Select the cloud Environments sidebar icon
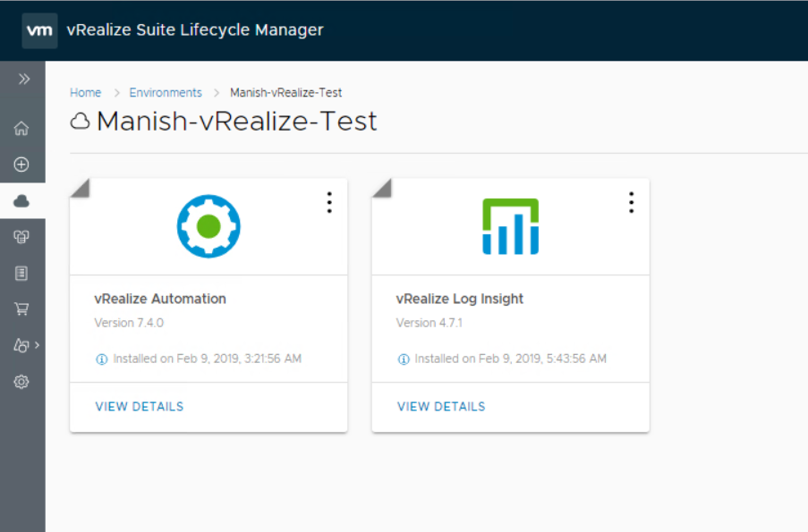The image size is (808, 532). pyautogui.click(x=22, y=202)
